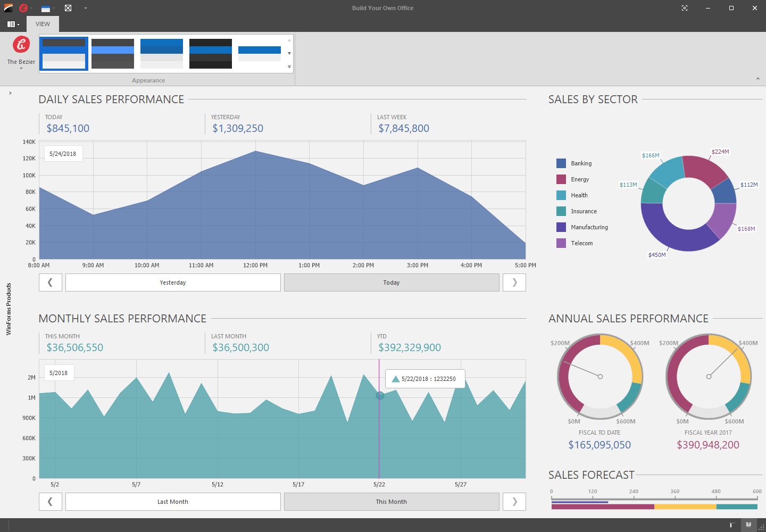Viewport: 766px width, 532px height.
Task: Choose the dark gray with blue stripe palette
Action: pos(113,54)
